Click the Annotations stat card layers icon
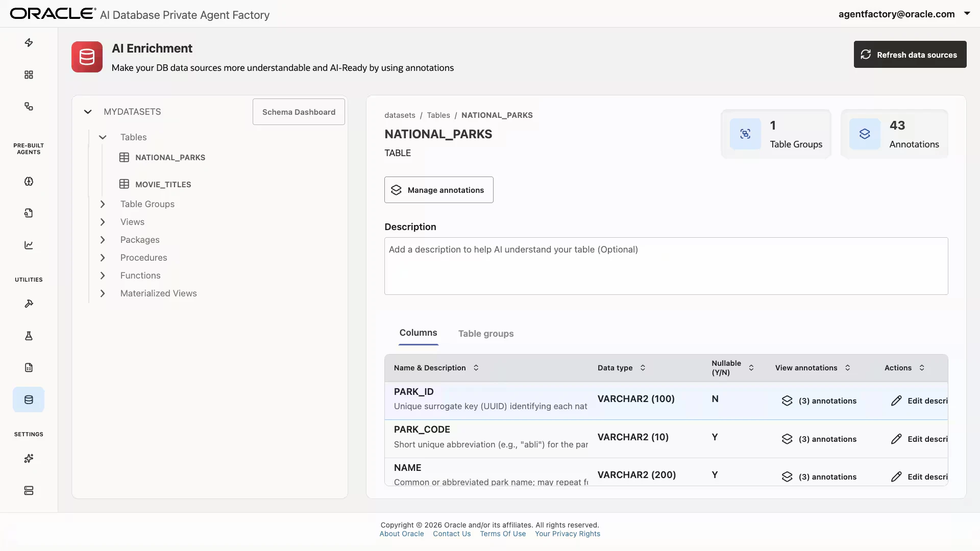Screen dimensions: 980x551 (x=865, y=134)
